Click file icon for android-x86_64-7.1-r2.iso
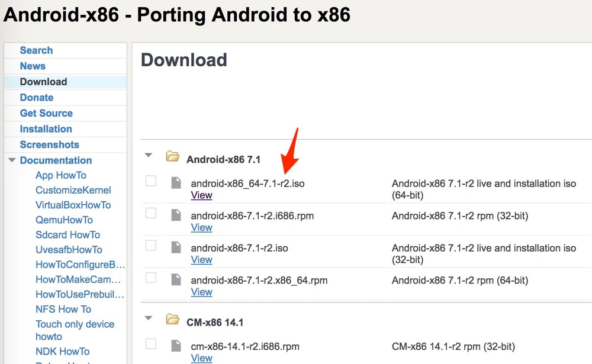The width and height of the screenshot is (592, 364). click(176, 183)
